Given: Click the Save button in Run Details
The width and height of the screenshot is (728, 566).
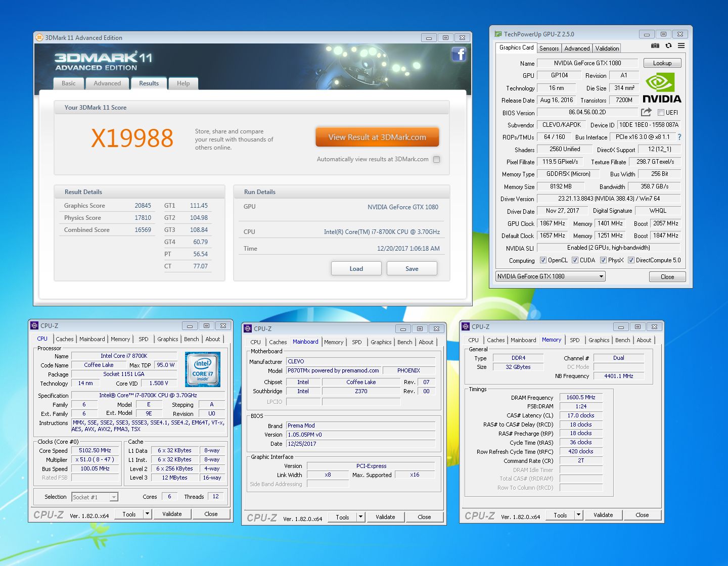Looking at the screenshot, I should click(x=412, y=268).
